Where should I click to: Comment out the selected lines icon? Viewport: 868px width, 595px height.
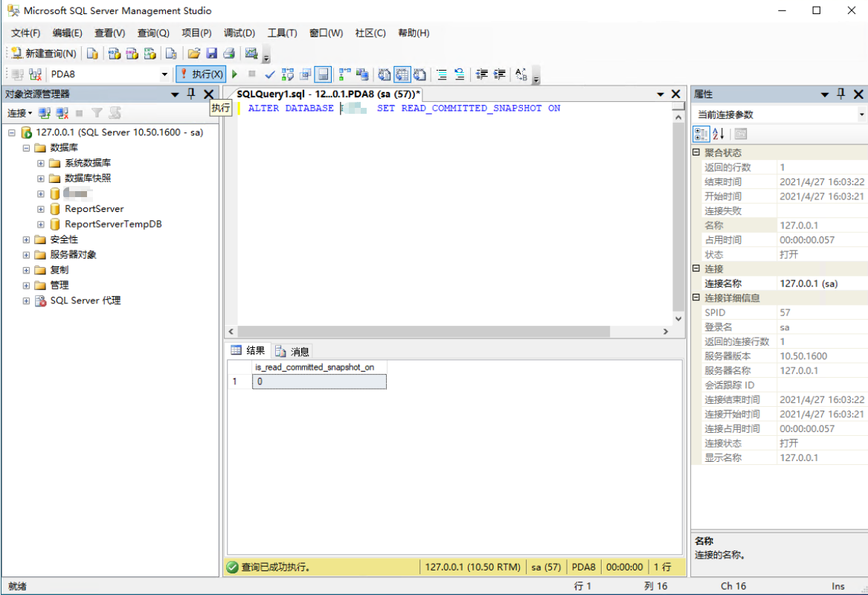click(442, 74)
